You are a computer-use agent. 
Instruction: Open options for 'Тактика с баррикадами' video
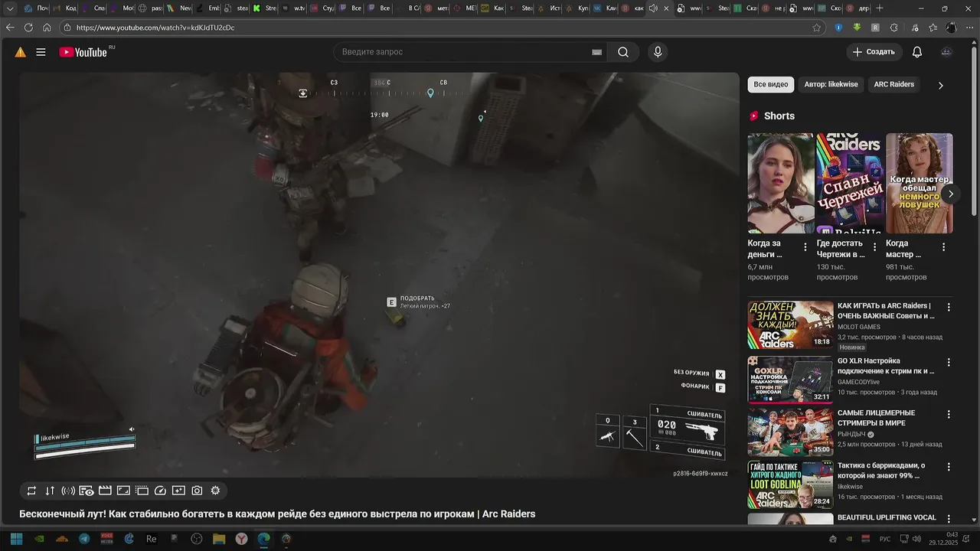[949, 466]
